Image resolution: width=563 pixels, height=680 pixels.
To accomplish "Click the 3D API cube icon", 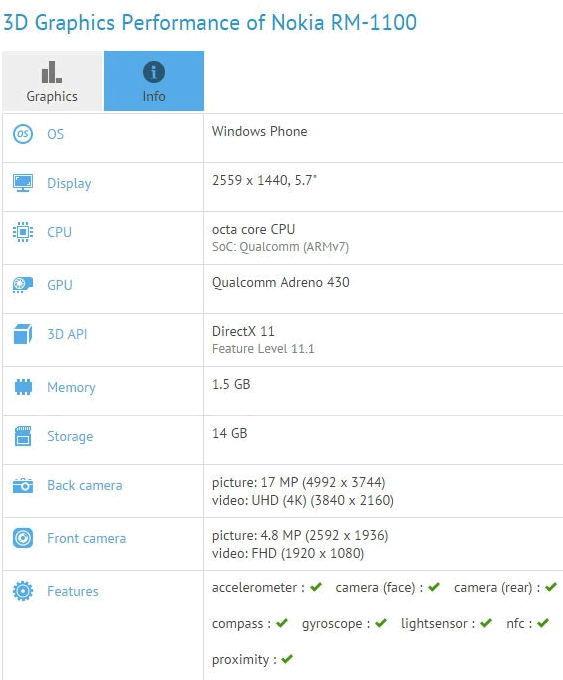I will tap(23, 334).
